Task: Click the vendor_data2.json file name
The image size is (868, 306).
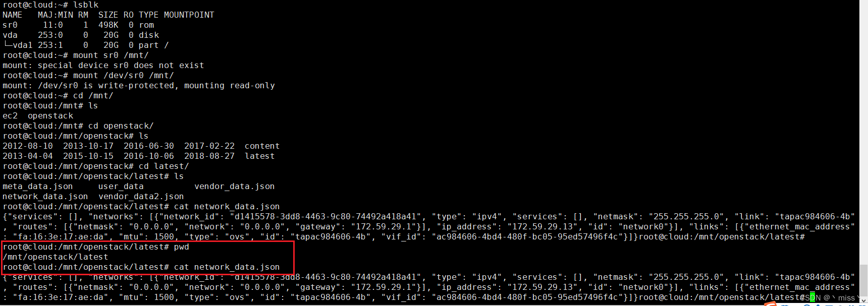Action: coord(141,197)
